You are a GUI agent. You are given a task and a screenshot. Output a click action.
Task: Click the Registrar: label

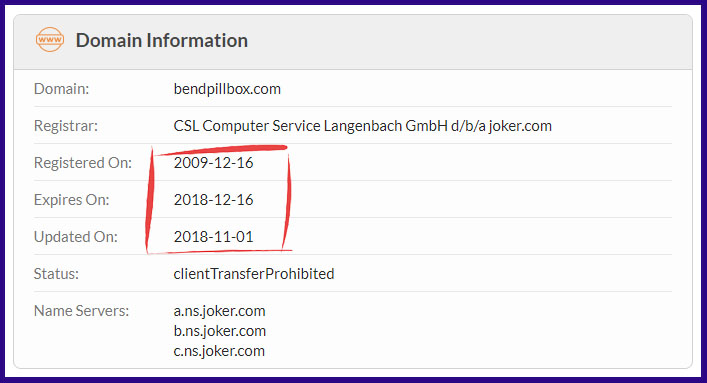pos(66,126)
